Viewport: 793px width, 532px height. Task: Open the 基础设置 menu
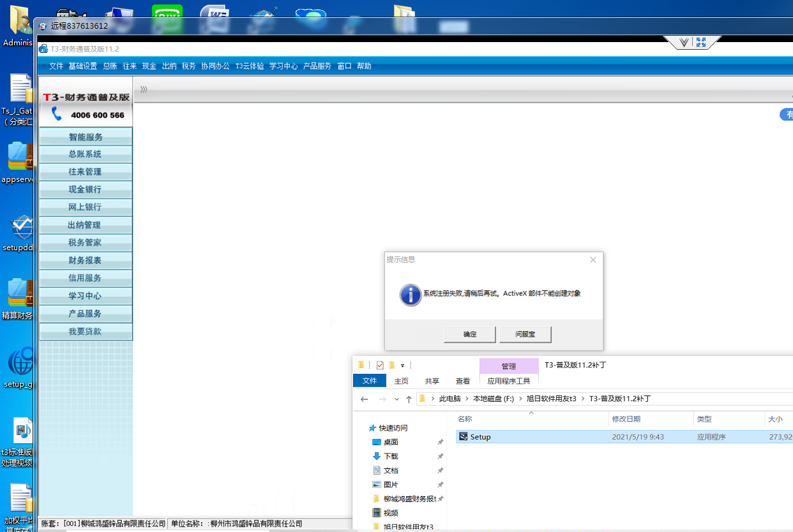pos(83,66)
